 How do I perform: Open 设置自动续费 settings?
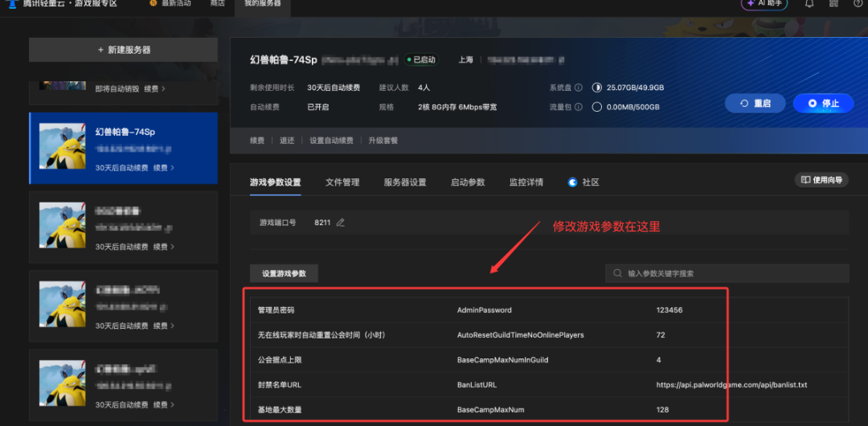(331, 141)
